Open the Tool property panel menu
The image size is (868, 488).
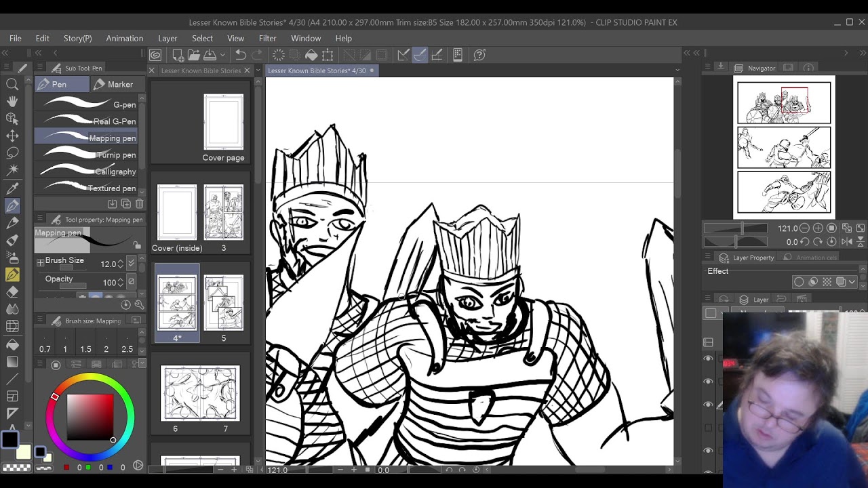pyautogui.click(x=40, y=219)
